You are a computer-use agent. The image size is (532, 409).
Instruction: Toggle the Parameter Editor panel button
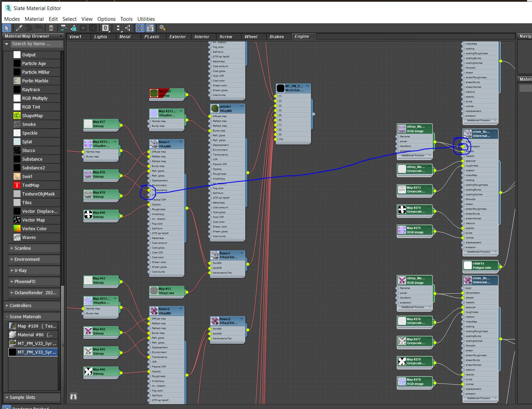pyautogui.click(x=150, y=28)
